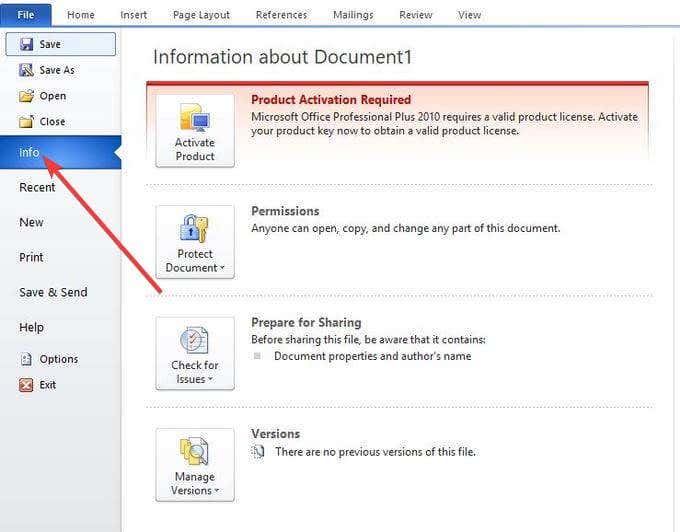The image size is (680, 532).
Task: Click the Close text label
Action: (52, 121)
